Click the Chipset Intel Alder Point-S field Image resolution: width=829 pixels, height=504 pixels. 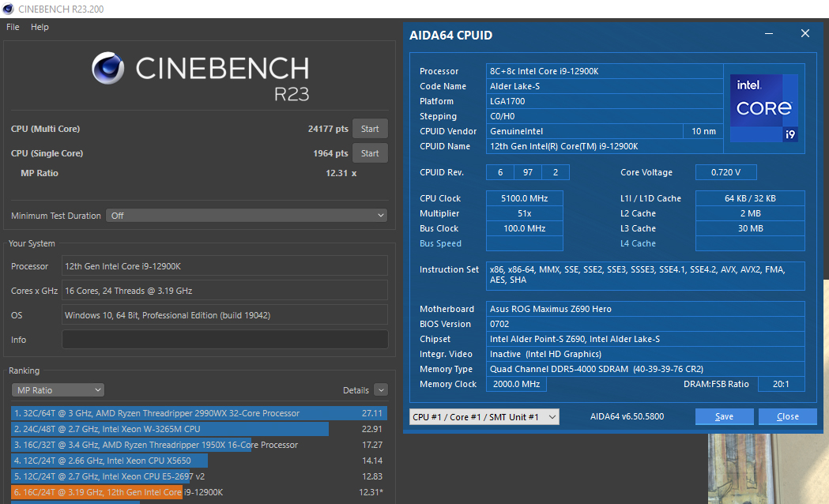pyautogui.click(x=645, y=339)
